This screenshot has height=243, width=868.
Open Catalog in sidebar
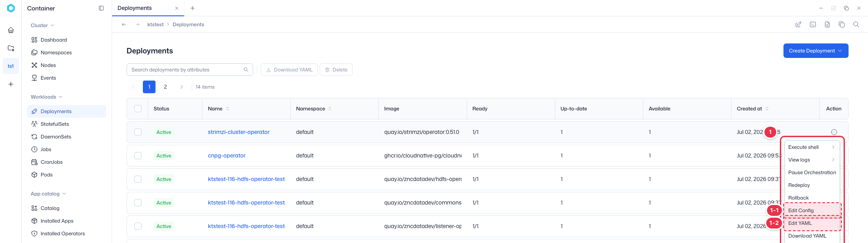click(66, 208)
